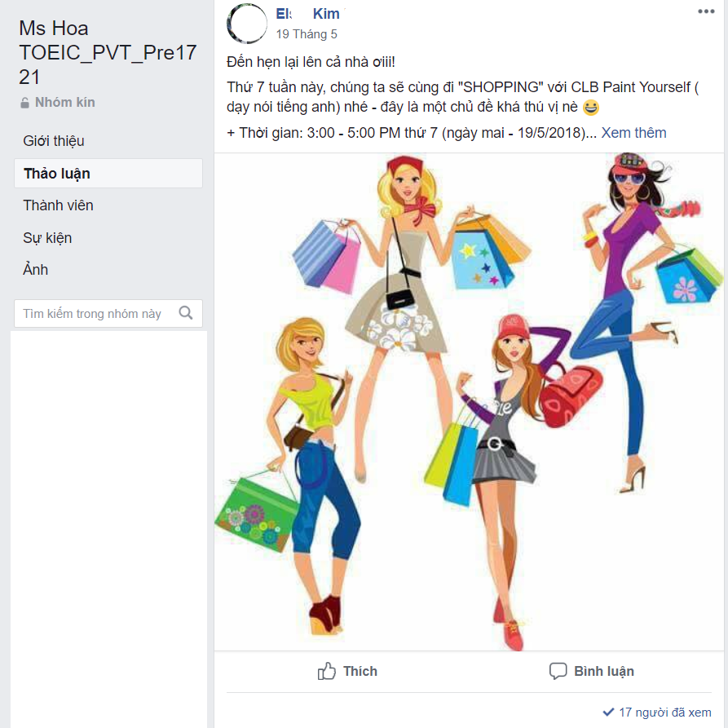The width and height of the screenshot is (728, 728).
Task: Click the checkmark next to 17 người đã xem
Action: (608, 712)
